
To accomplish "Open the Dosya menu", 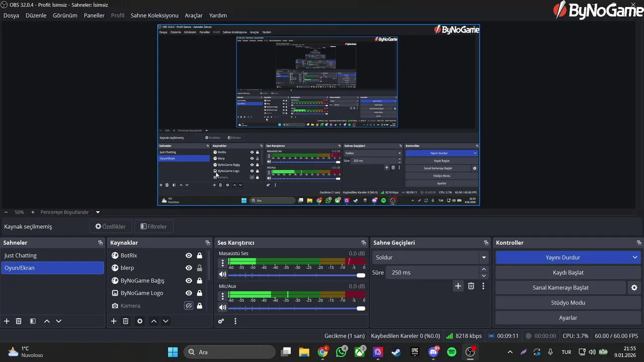I will pos(11,16).
